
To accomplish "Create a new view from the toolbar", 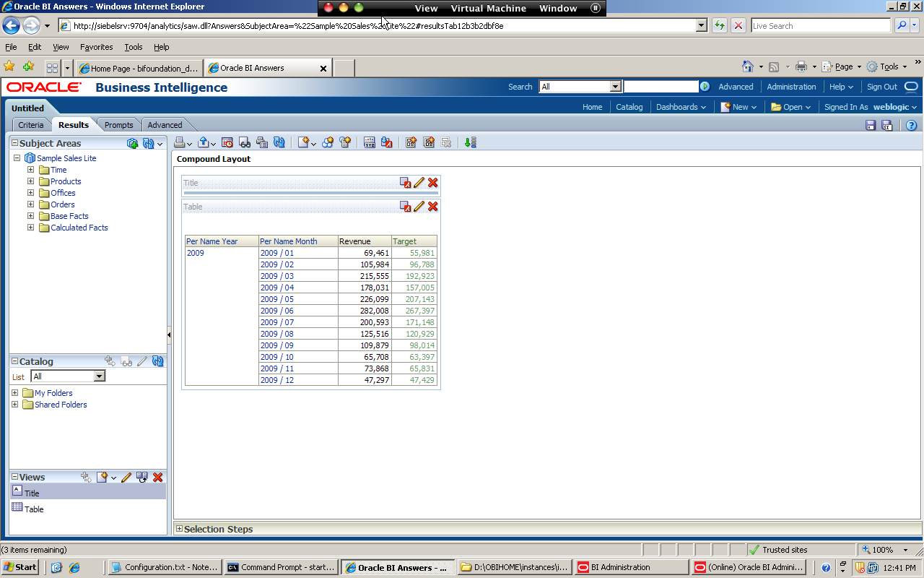I will pyautogui.click(x=303, y=142).
